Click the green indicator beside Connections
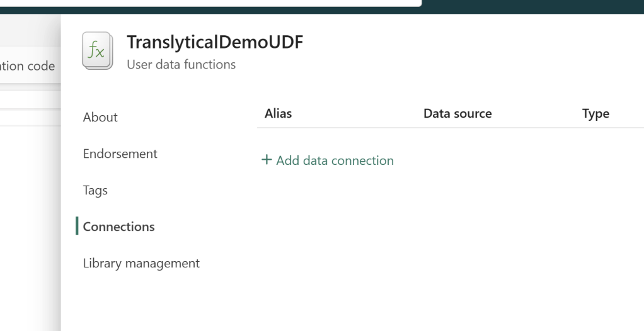 coord(77,227)
